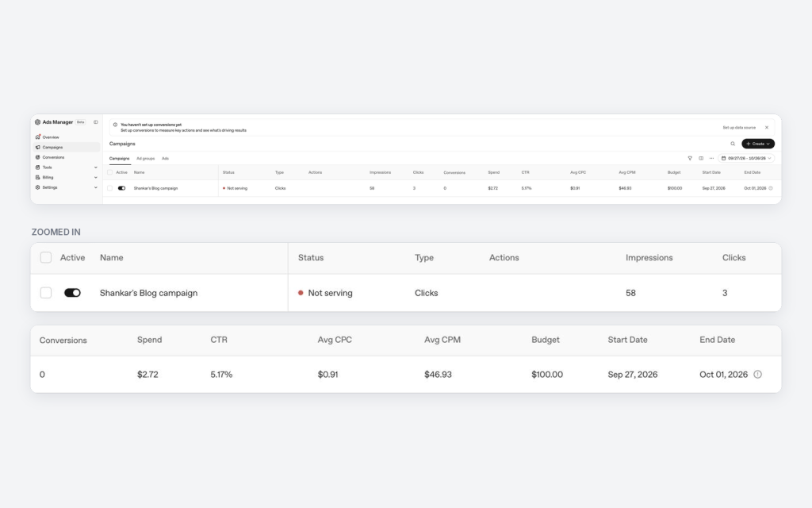The width and height of the screenshot is (812, 508).
Task: Switch to the Ads tab
Action: click(165, 159)
